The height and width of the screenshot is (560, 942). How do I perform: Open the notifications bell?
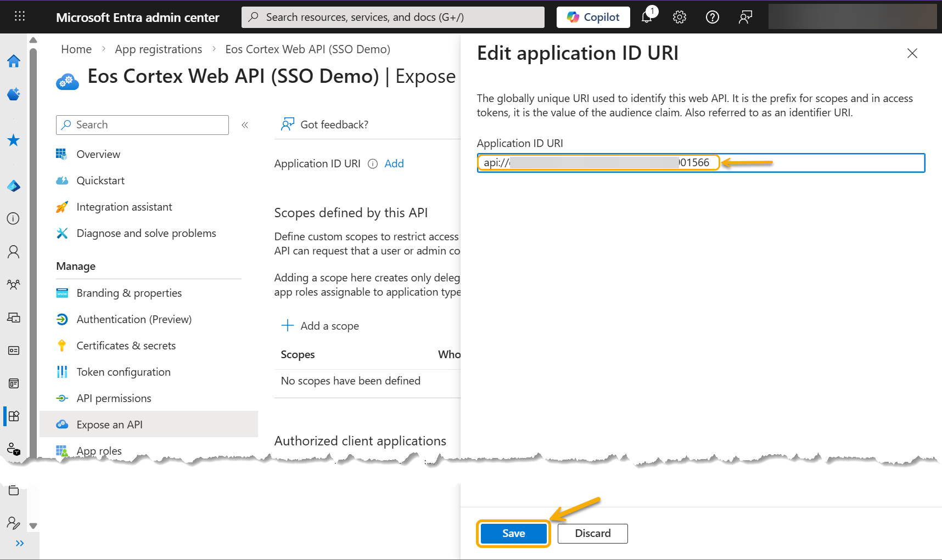pyautogui.click(x=647, y=17)
